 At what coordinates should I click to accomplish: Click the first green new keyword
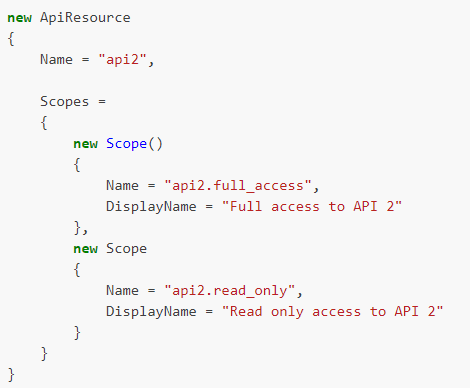click(19, 18)
